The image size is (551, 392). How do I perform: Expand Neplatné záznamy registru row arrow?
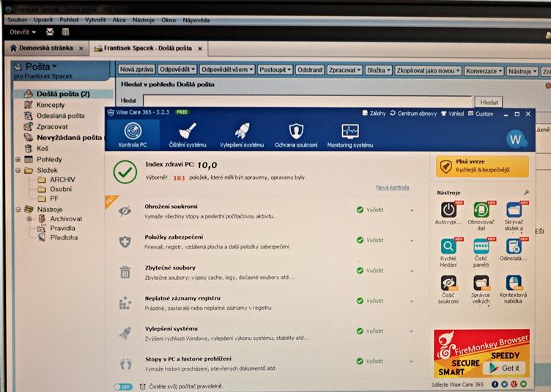pos(412,301)
